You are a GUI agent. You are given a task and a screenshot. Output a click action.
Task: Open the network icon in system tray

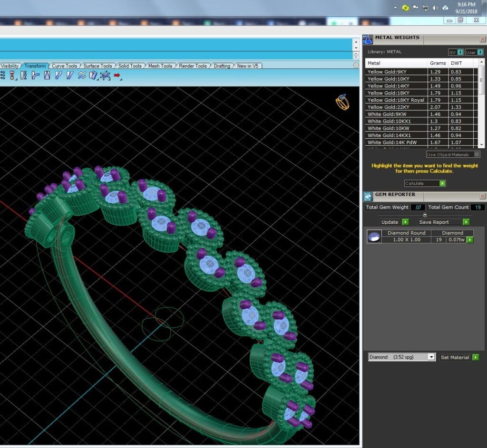tap(425, 8)
